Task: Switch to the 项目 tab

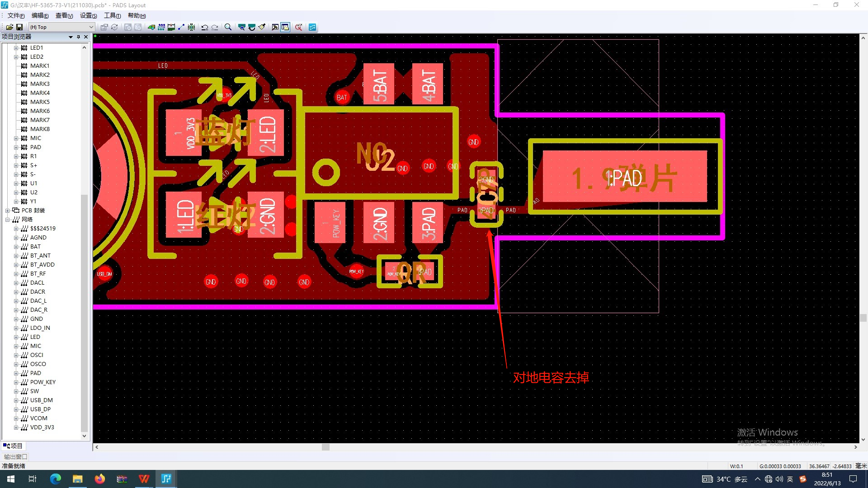Action: 13,446
